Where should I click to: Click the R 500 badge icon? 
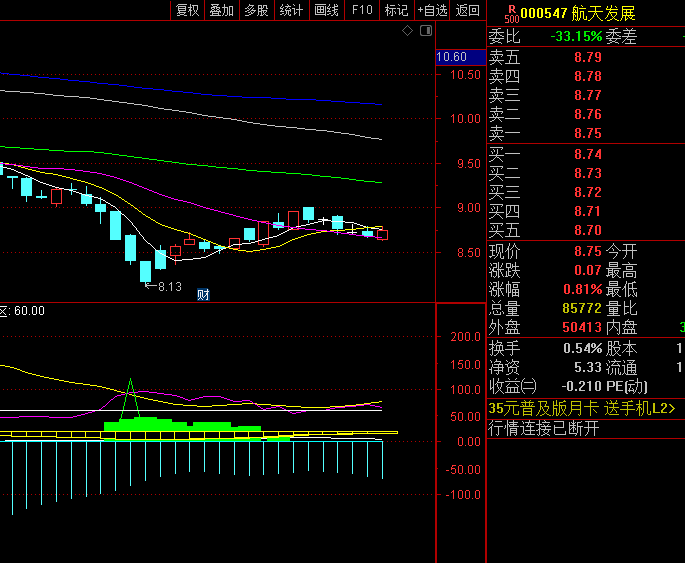(511, 13)
